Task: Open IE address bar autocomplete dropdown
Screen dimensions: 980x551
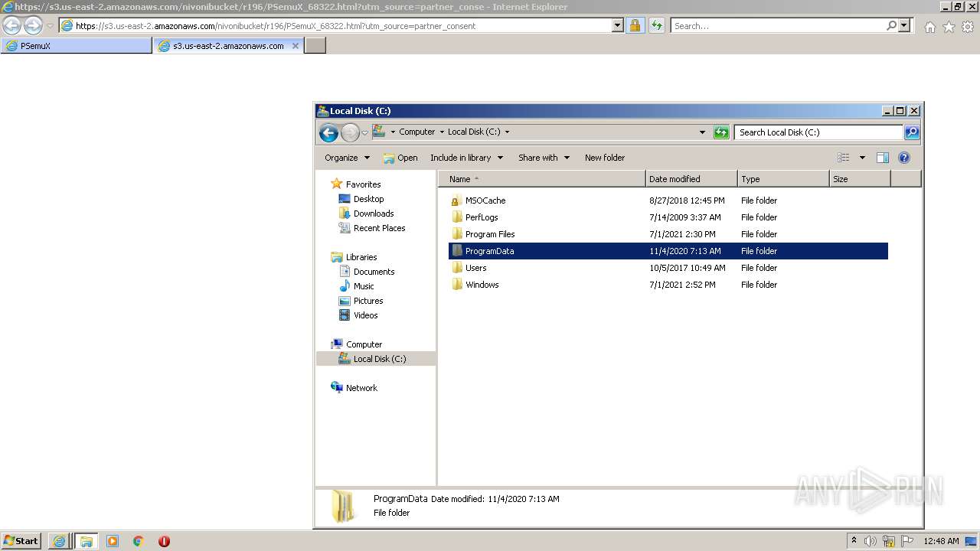Action: tap(618, 26)
